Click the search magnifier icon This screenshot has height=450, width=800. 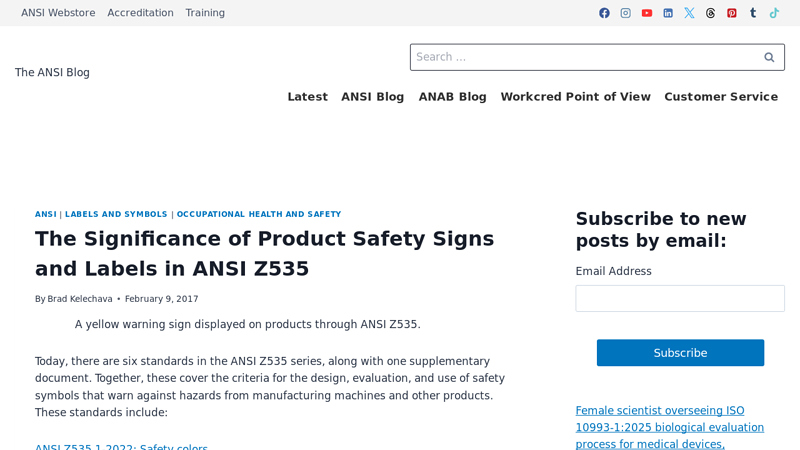pyautogui.click(x=769, y=57)
